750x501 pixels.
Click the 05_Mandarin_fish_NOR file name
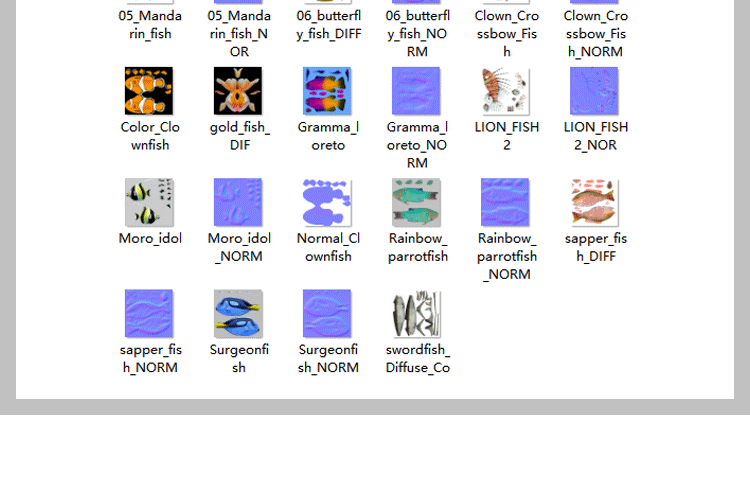pyautogui.click(x=239, y=33)
